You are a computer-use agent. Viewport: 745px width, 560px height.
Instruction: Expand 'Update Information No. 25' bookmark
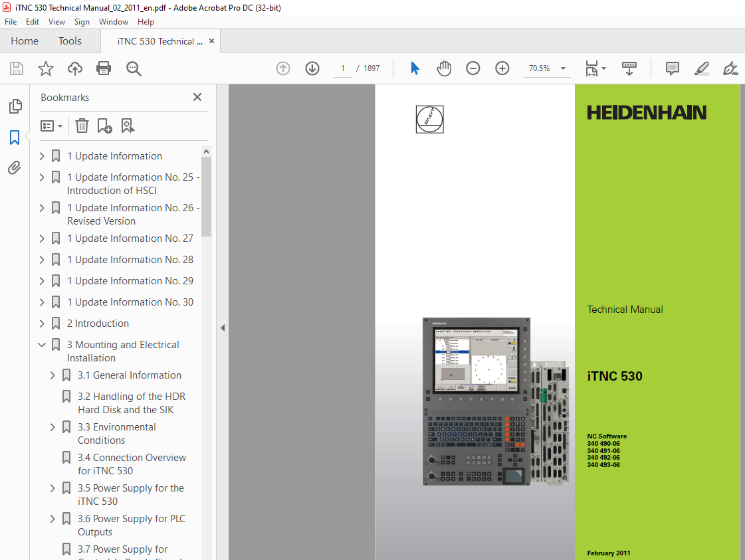tap(42, 177)
